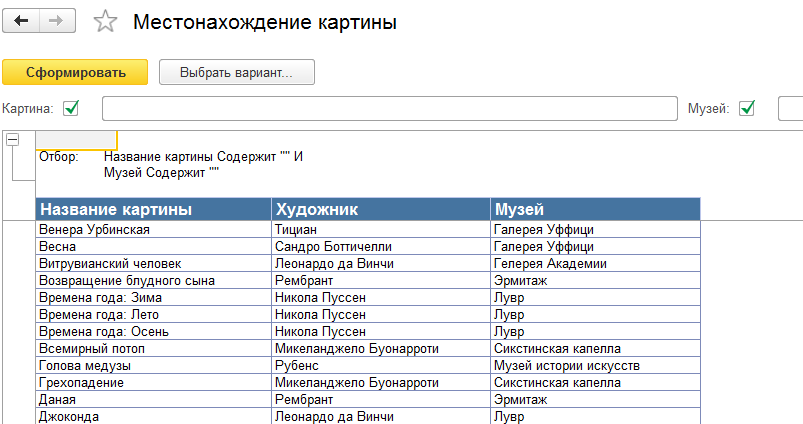Toggle the Картина filter checkbox
Image resolution: width=803 pixels, height=424 pixels.
click(71, 108)
